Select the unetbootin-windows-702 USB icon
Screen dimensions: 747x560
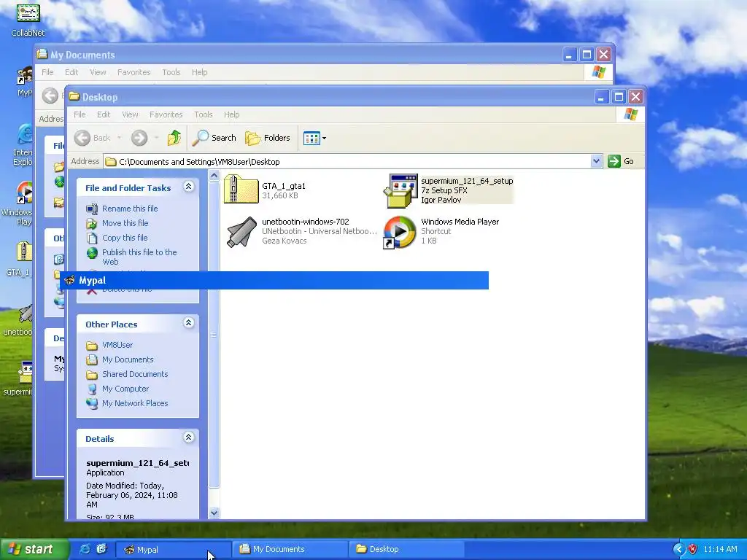[241, 231]
